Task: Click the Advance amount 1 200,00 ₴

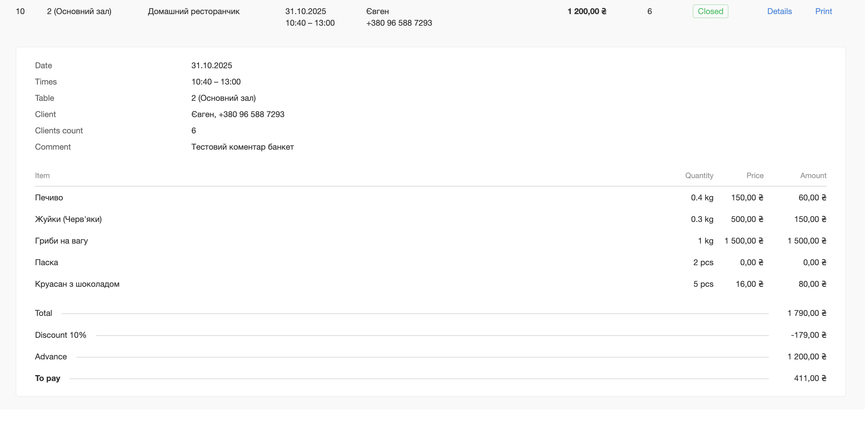Action: [x=806, y=357]
